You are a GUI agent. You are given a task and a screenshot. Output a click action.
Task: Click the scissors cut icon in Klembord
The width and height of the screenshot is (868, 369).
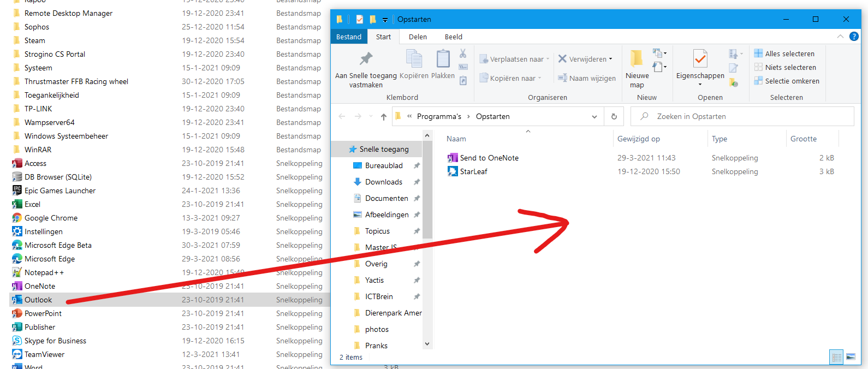(463, 53)
